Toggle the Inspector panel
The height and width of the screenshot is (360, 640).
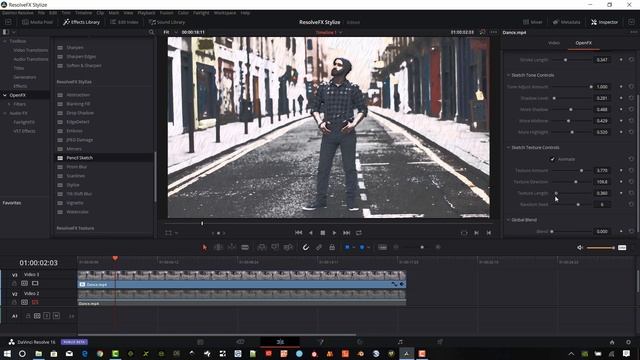(x=604, y=22)
